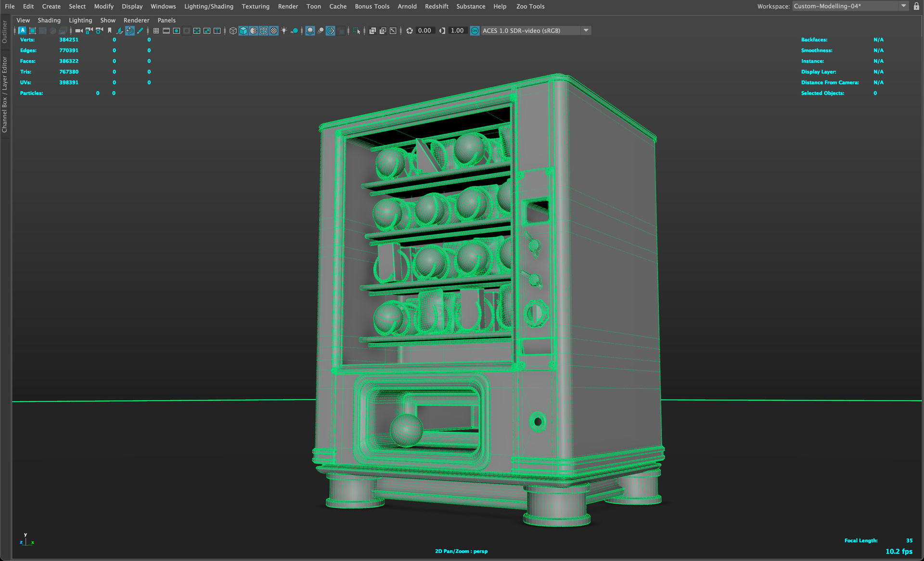Open Camera Attributes from panel toolbar
924x561 pixels.
99,30
